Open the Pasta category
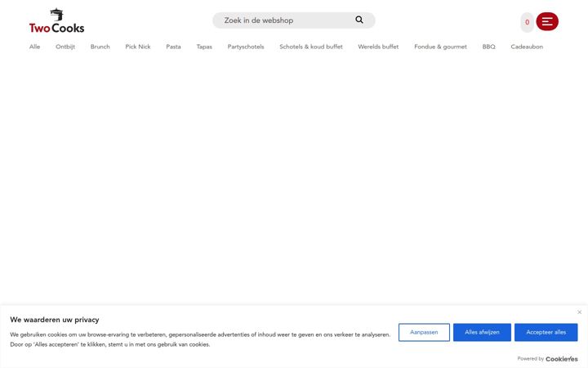 click(x=173, y=47)
